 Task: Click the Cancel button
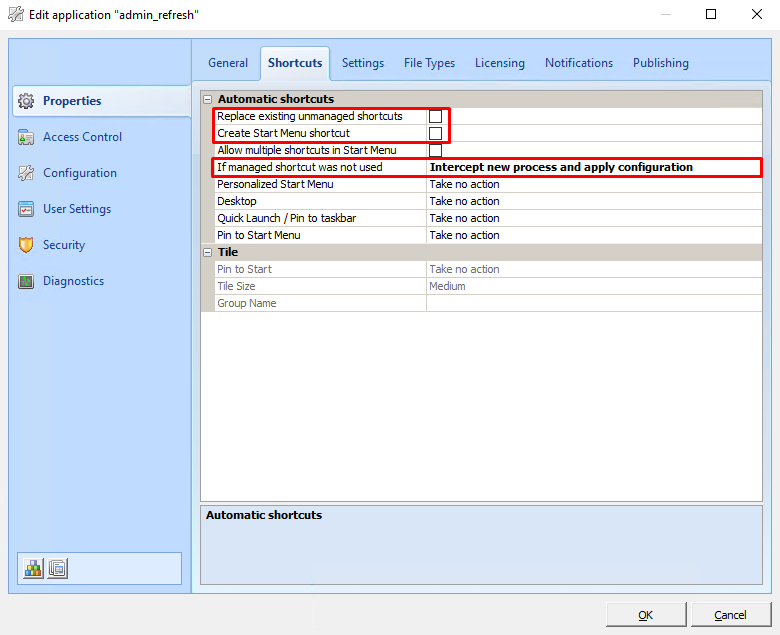click(x=730, y=614)
